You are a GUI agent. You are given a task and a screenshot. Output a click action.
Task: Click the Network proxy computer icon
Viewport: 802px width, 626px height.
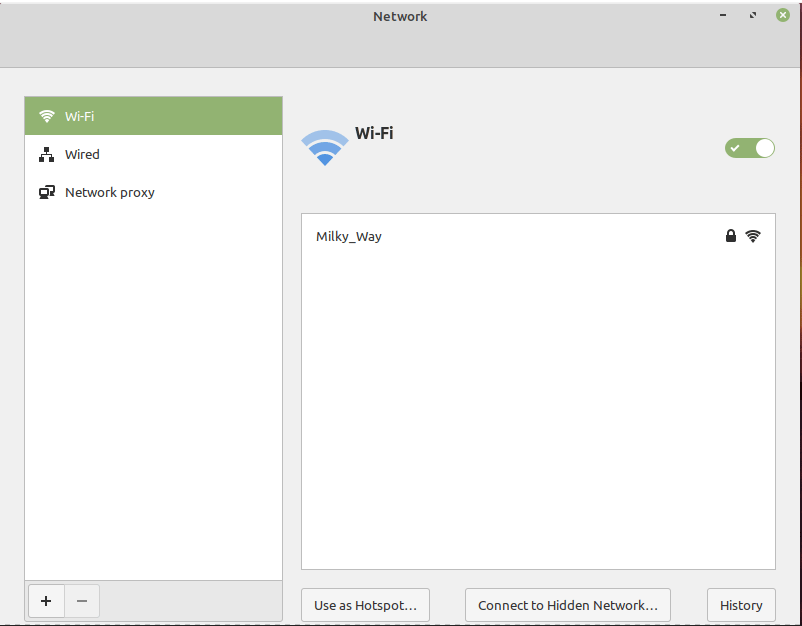(x=47, y=192)
